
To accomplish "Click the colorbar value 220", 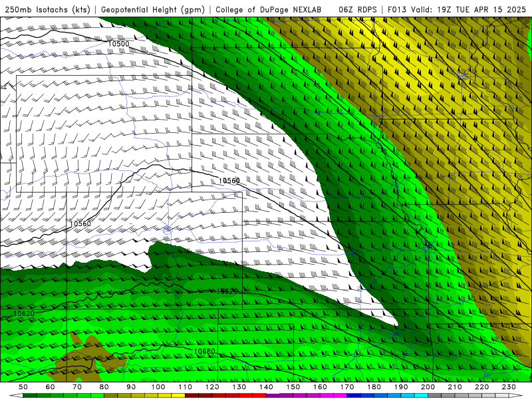I will [482, 387].
